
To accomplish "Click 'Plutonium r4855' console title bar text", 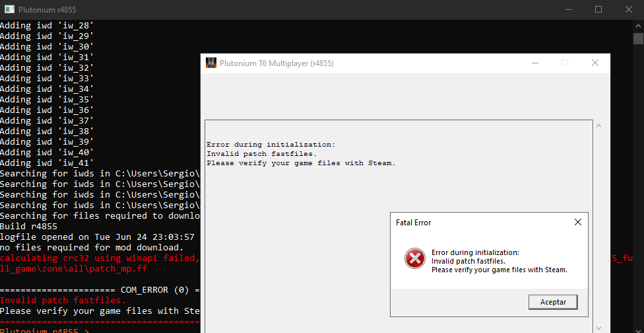I will pos(48,9).
